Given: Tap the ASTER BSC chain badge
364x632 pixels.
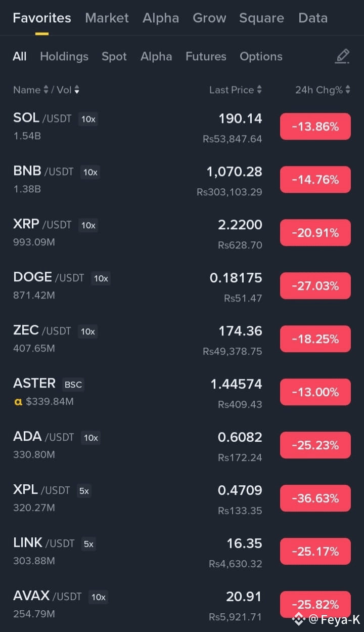Looking at the screenshot, I should 73,385.
